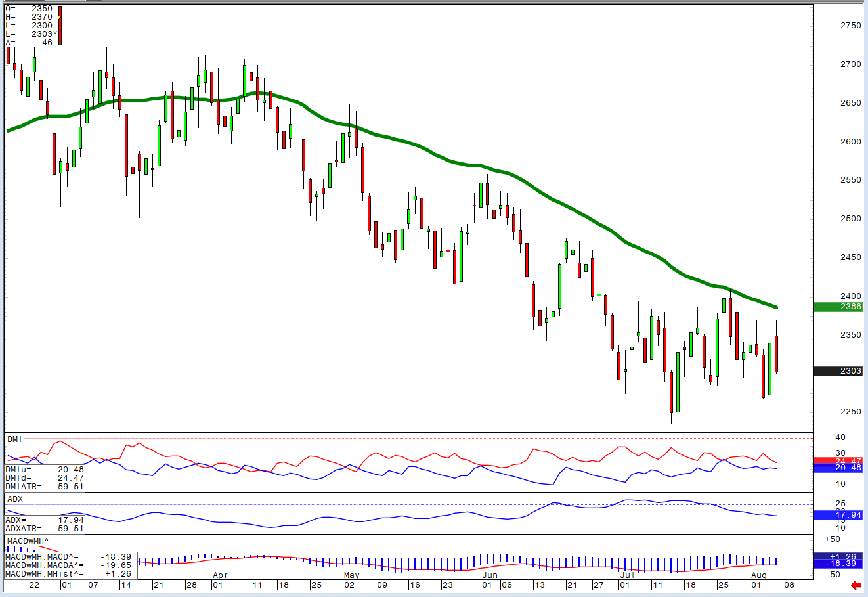Click the red left arrow below the indicator scale
The width and height of the screenshot is (868, 597).
pos(856,585)
